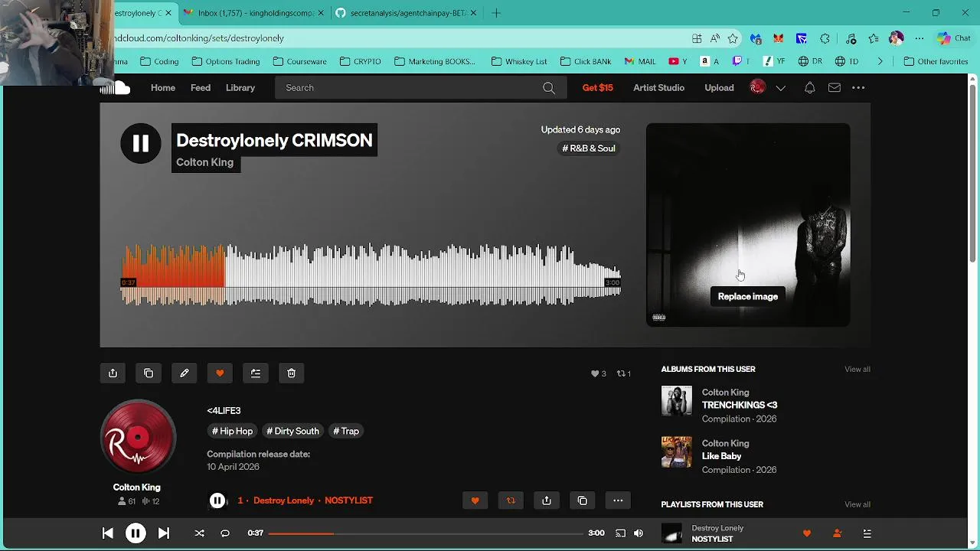Open the Like Baby album
Screen dimensions: 980x551
coord(722,456)
